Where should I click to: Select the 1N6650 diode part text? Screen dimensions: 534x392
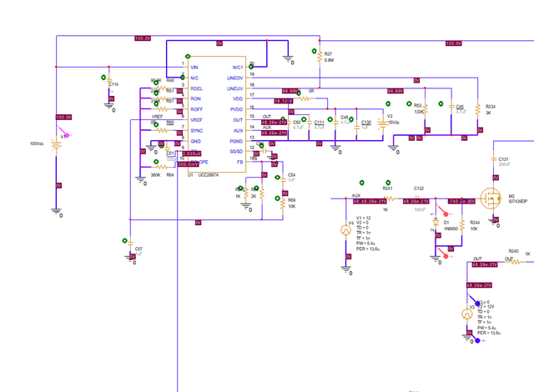[x=451, y=229]
